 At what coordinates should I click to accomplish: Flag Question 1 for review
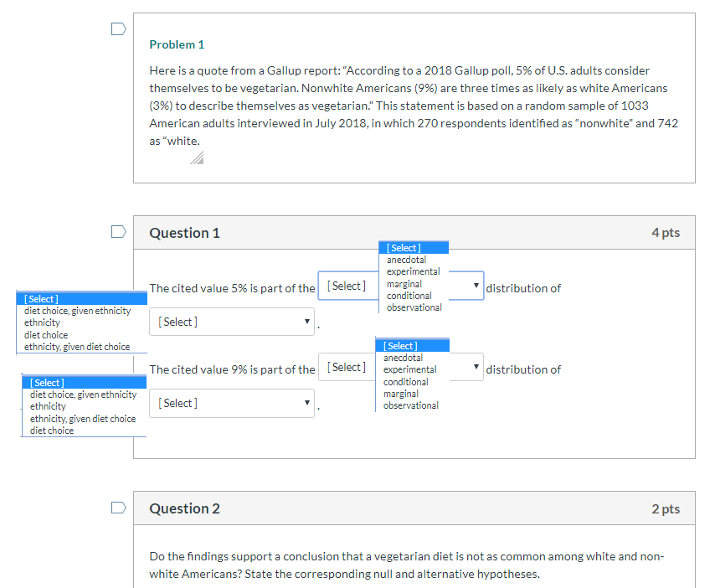click(x=118, y=230)
